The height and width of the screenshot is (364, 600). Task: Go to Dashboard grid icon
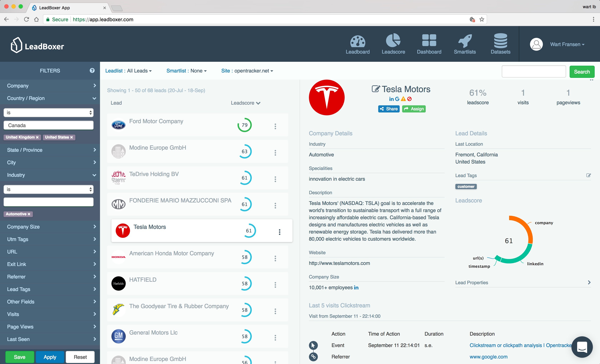(x=429, y=40)
